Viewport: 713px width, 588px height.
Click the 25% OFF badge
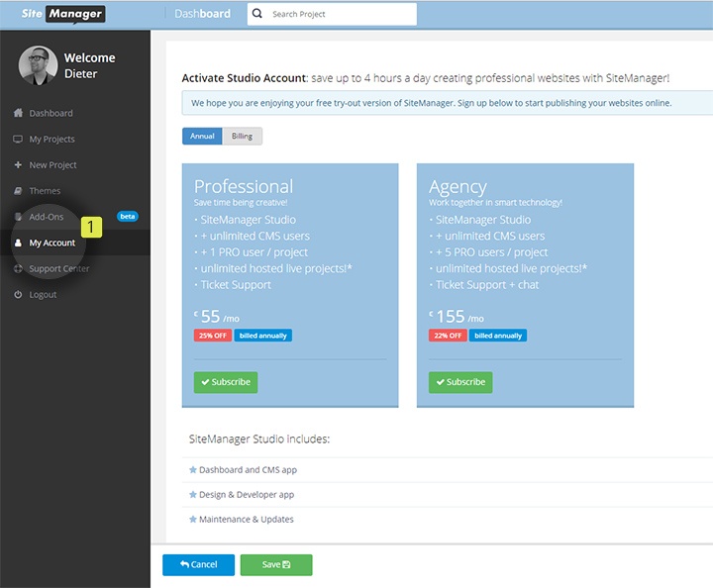213,336
